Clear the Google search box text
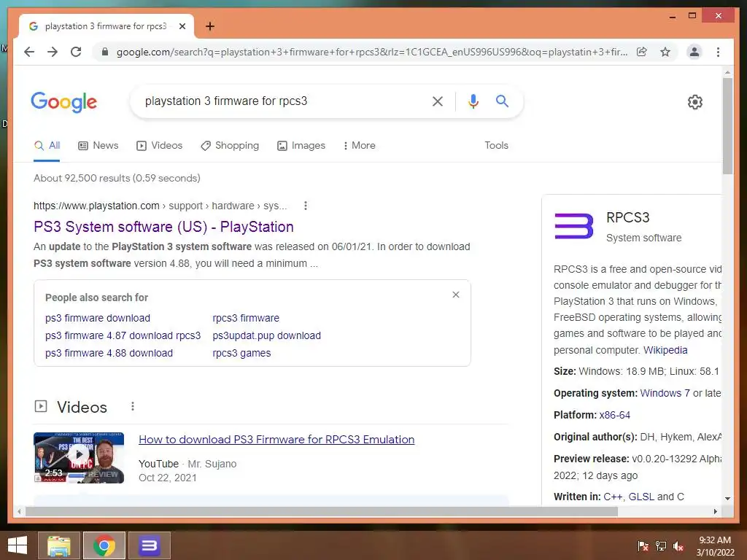 coord(438,101)
